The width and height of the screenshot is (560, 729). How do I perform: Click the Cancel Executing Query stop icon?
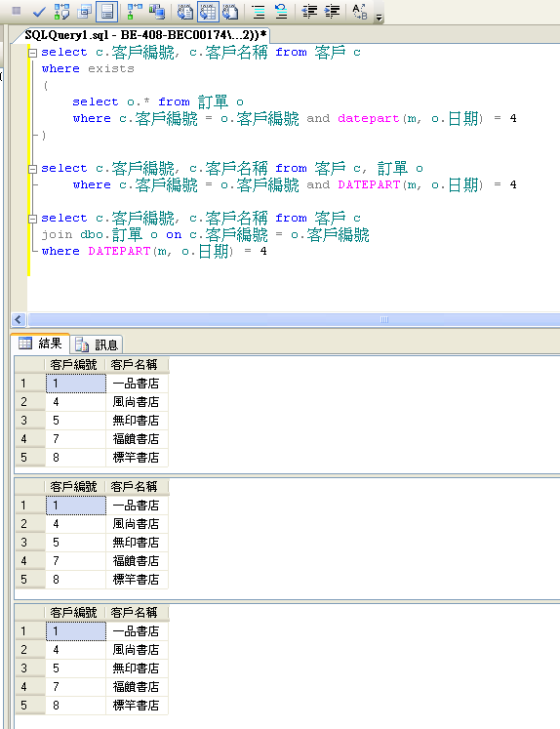click(17, 11)
